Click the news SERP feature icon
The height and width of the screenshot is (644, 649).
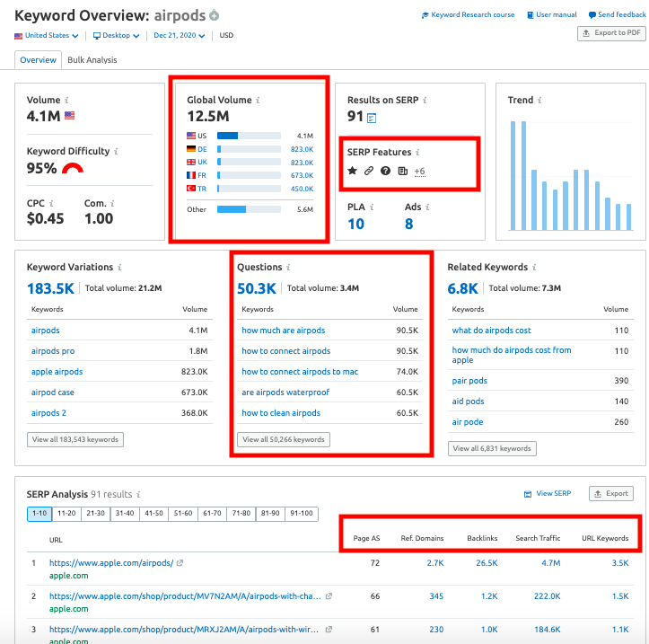click(x=403, y=171)
